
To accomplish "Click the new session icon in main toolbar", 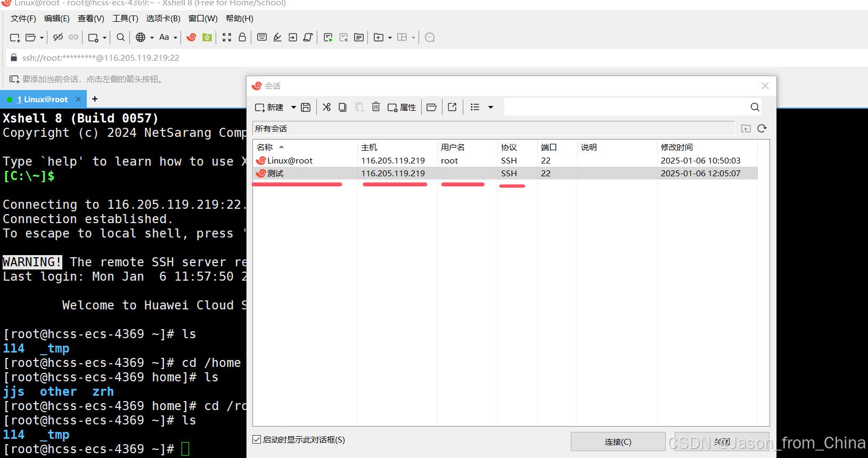I will tap(15, 37).
